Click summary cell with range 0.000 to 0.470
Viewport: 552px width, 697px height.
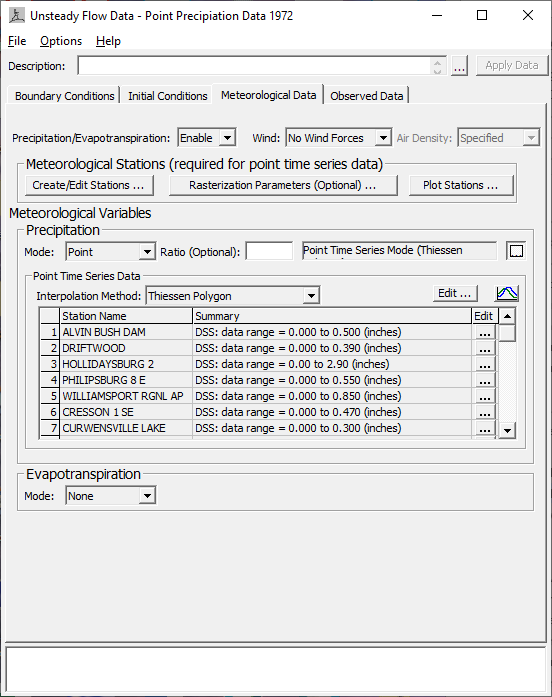point(332,413)
